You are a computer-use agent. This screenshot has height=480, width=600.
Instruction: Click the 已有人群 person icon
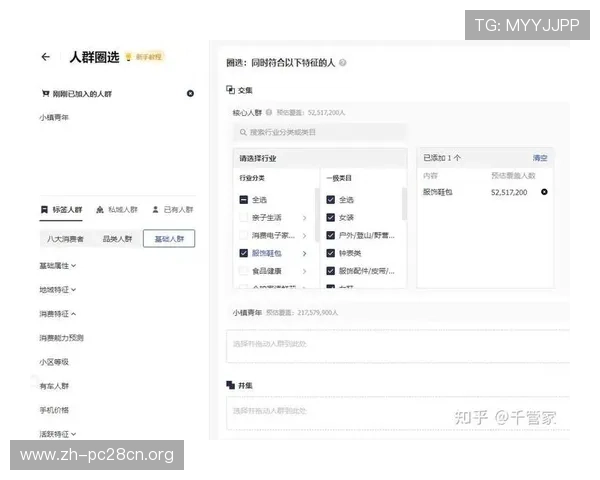pos(155,209)
